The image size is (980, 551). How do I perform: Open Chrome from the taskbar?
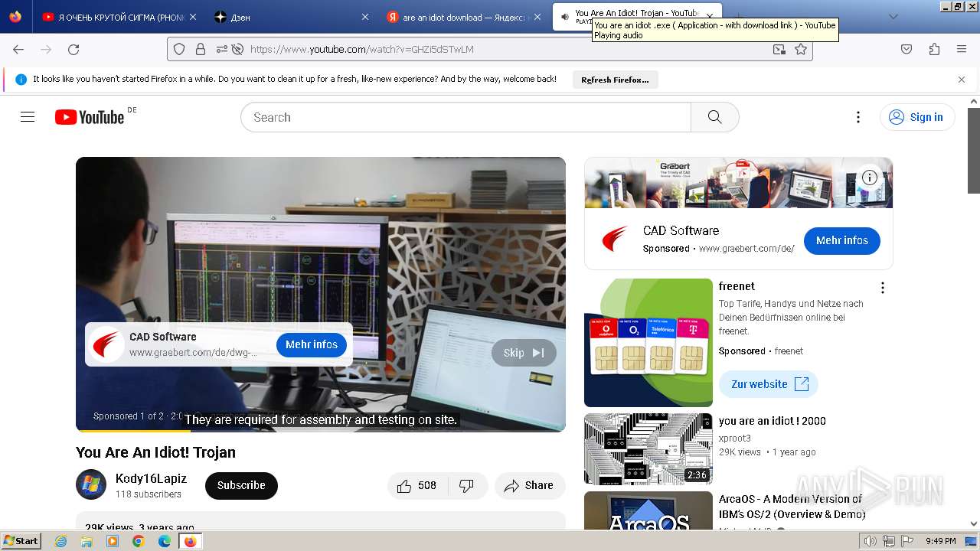click(139, 541)
